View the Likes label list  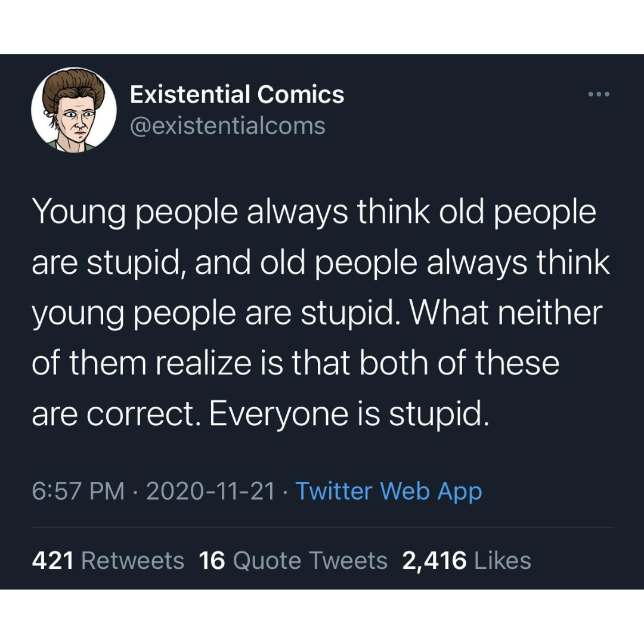point(503,561)
